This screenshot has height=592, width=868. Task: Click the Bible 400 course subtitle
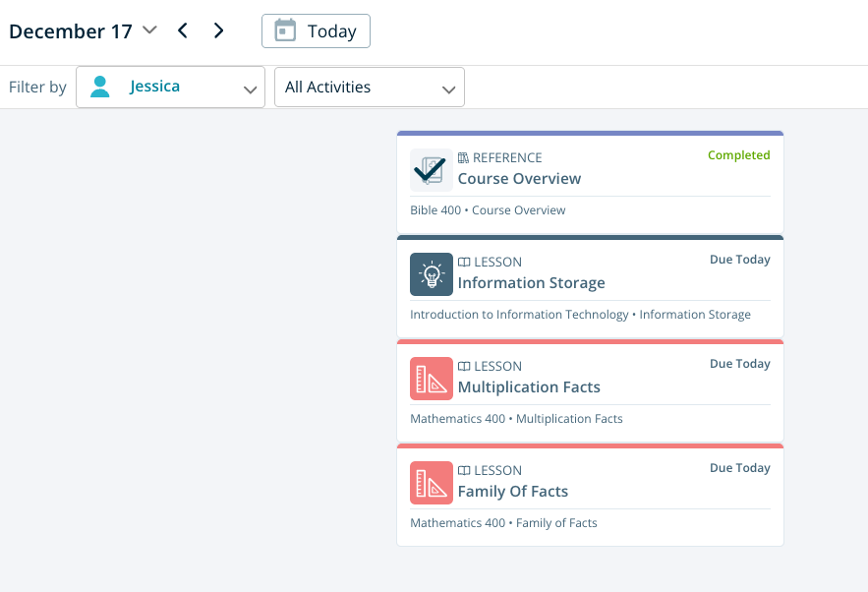coord(488,210)
